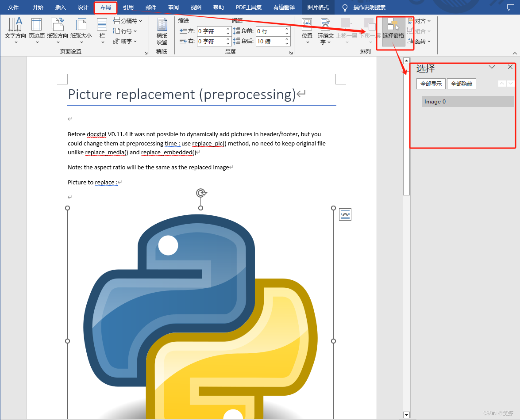Click the text 'Picture to replace :'
Screen dimensions: 520x420
92,182
